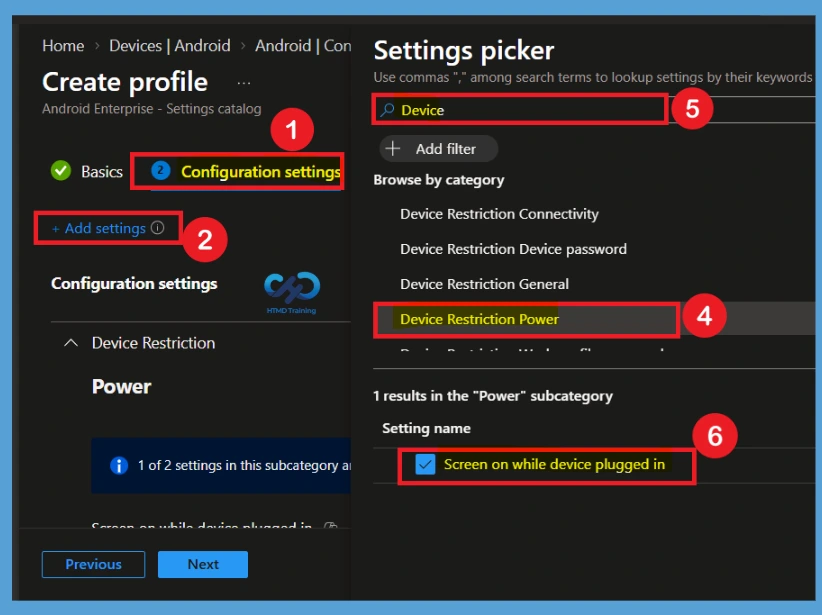
Task: Click the Add filter button
Action: click(x=438, y=149)
